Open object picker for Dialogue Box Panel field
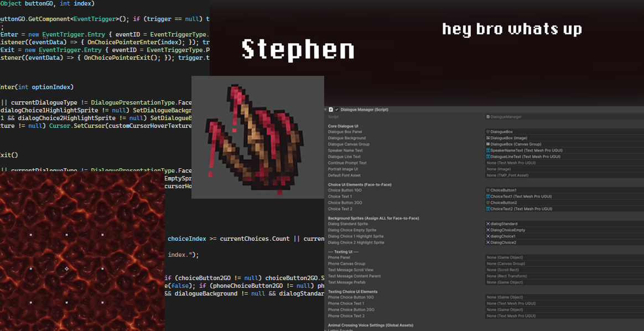This screenshot has width=644, height=331. coord(640,132)
